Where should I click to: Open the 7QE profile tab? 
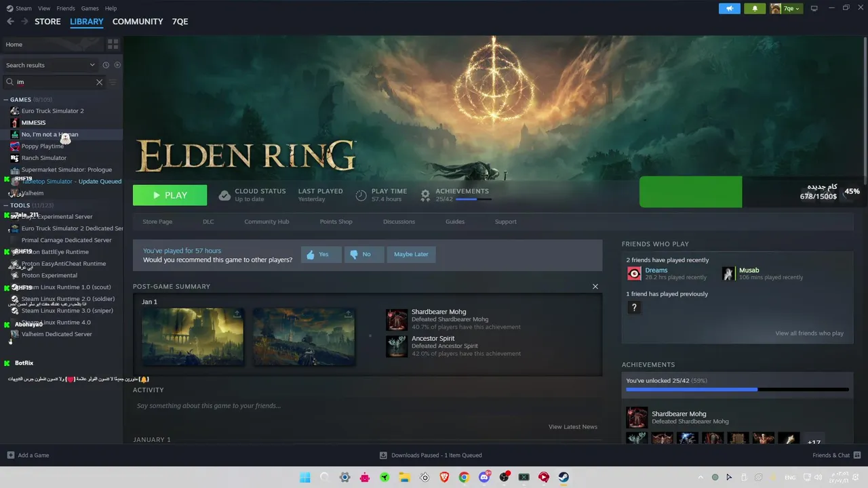tap(180, 22)
